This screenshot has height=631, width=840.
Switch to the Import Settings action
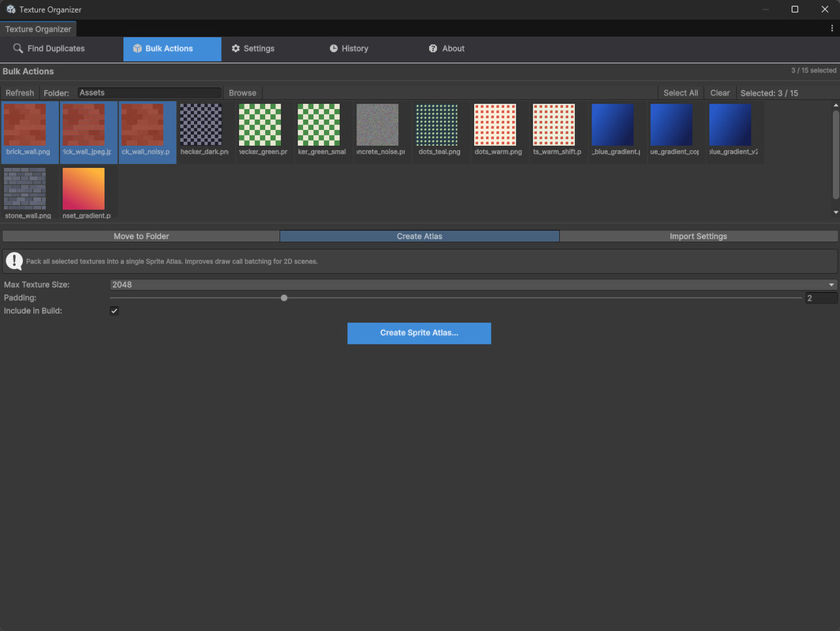tap(698, 236)
